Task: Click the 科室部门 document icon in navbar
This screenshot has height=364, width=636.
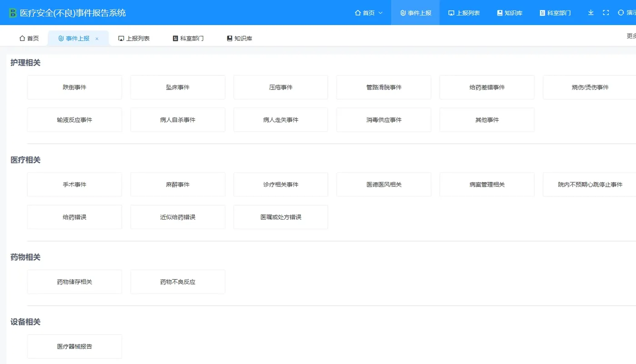Action: (x=543, y=13)
